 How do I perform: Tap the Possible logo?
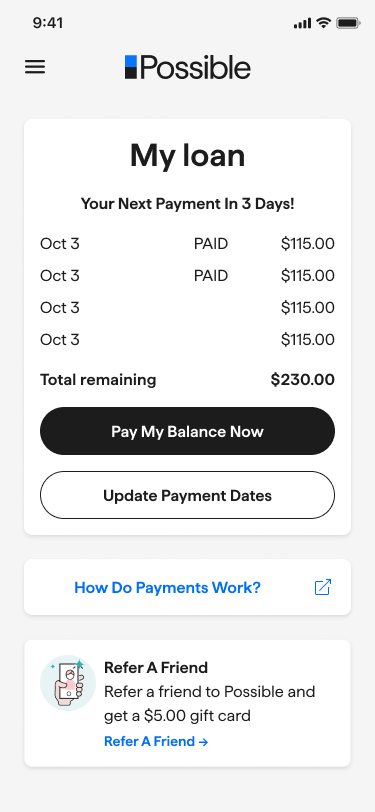click(x=188, y=67)
